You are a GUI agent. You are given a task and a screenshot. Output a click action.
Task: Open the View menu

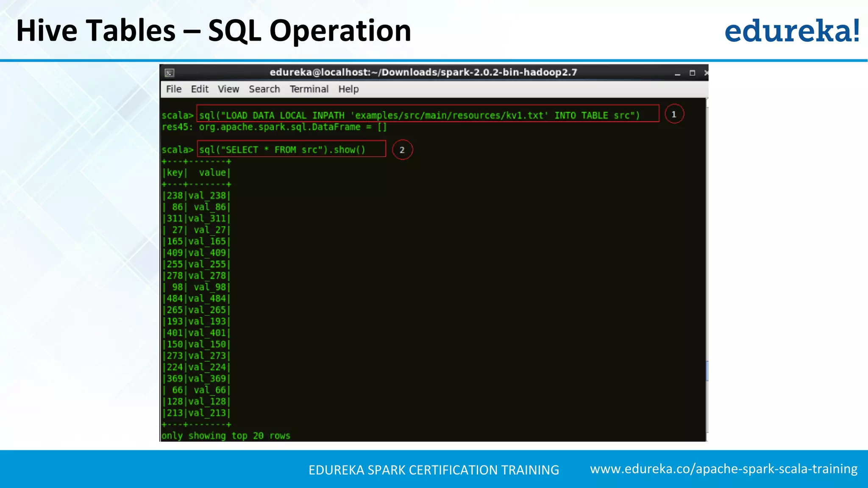click(x=228, y=89)
